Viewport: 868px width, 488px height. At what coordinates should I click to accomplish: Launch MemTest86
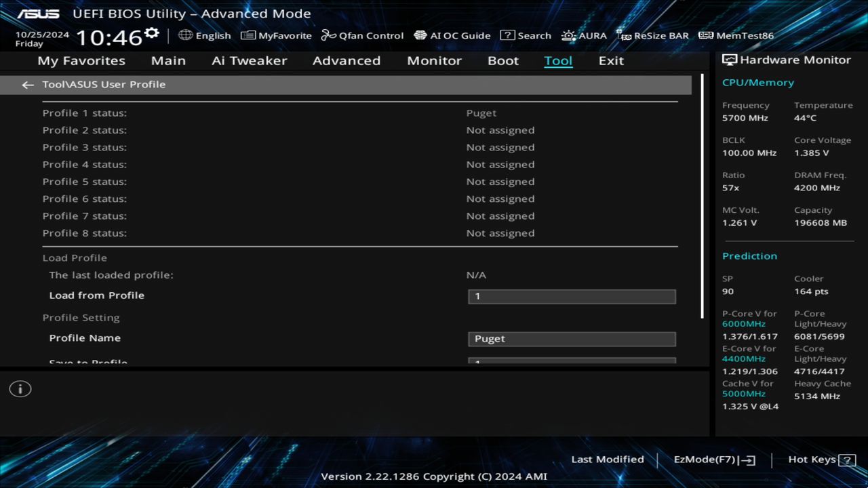735,35
